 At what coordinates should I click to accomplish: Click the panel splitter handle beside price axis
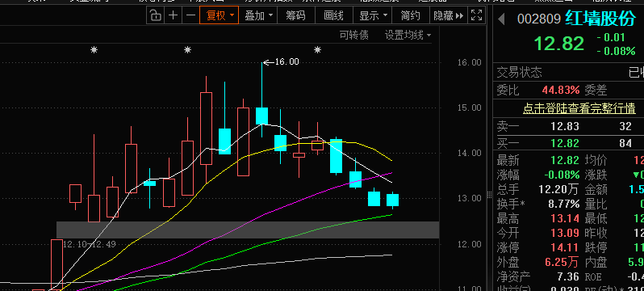[489, 194]
